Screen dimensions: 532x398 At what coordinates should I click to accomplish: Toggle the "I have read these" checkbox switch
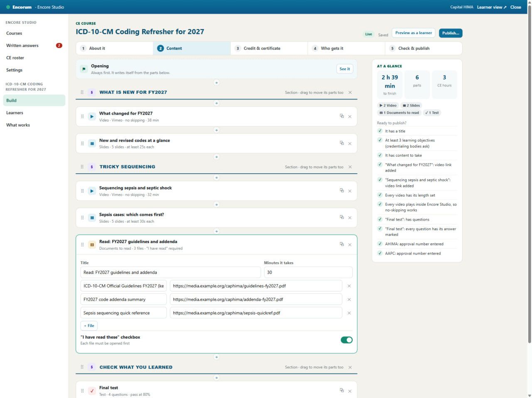(x=347, y=340)
